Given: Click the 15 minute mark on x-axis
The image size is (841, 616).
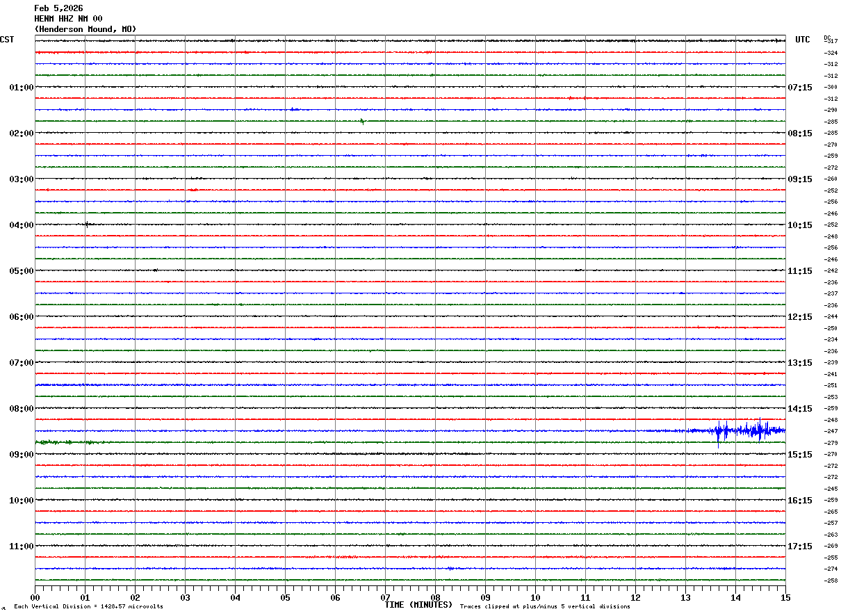Looking at the screenshot, I should (x=785, y=597).
